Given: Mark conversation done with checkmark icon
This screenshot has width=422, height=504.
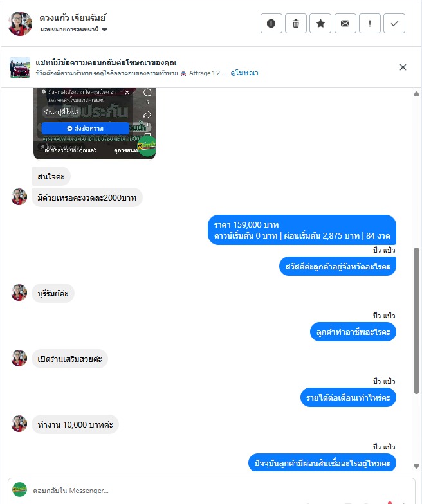Looking at the screenshot, I should pos(394,23).
